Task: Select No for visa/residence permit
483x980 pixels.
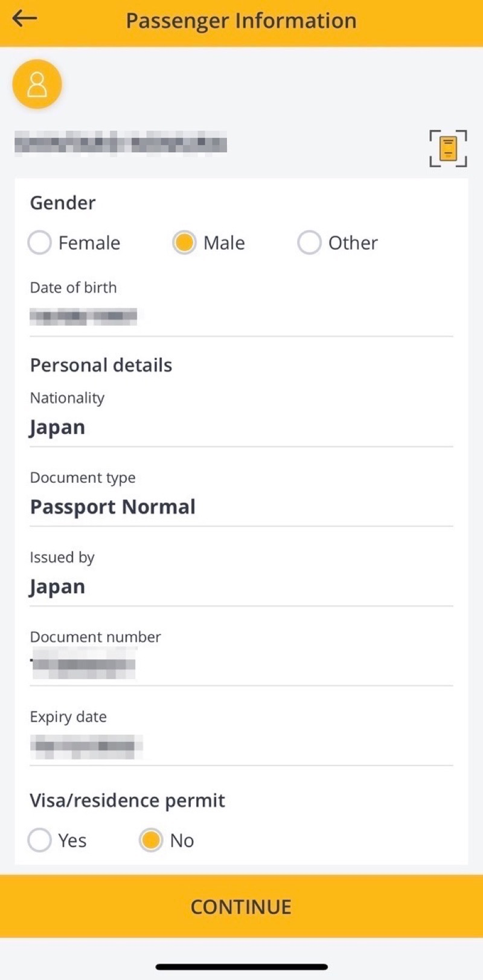Action: pyautogui.click(x=151, y=840)
